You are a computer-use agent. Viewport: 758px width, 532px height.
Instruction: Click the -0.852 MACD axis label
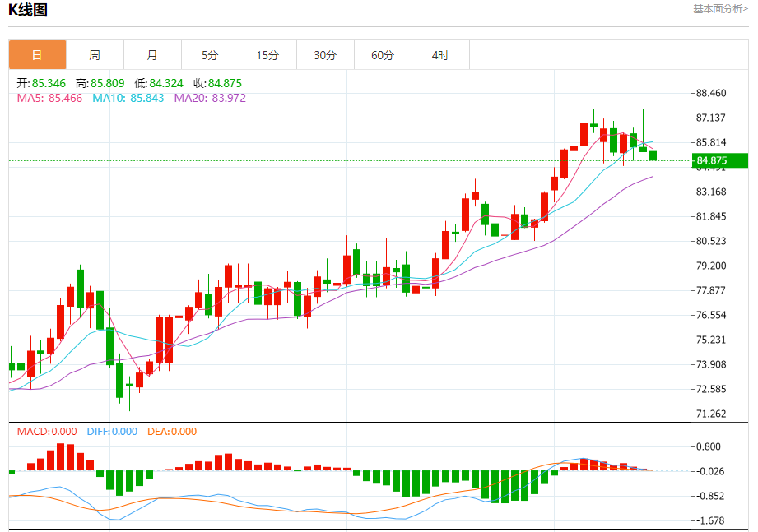pos(709,496)
